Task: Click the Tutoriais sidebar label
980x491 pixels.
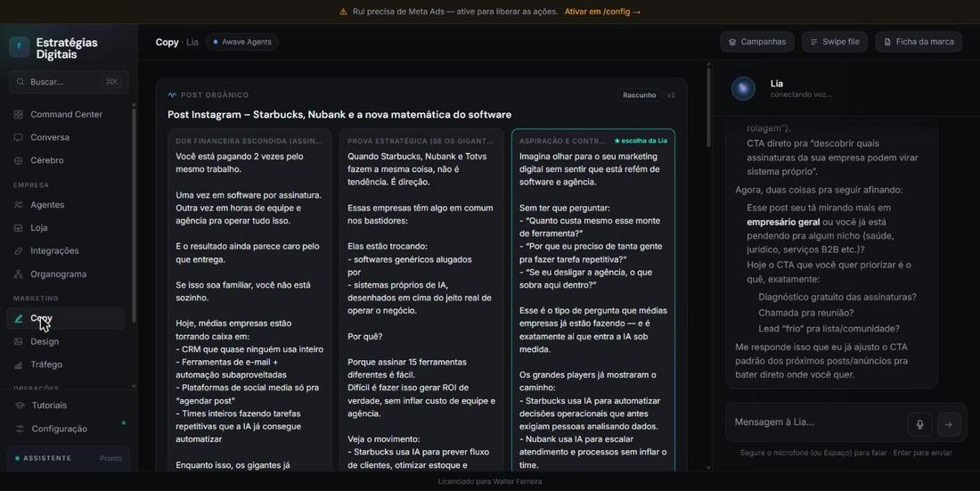Action: (x=49, y=405)
